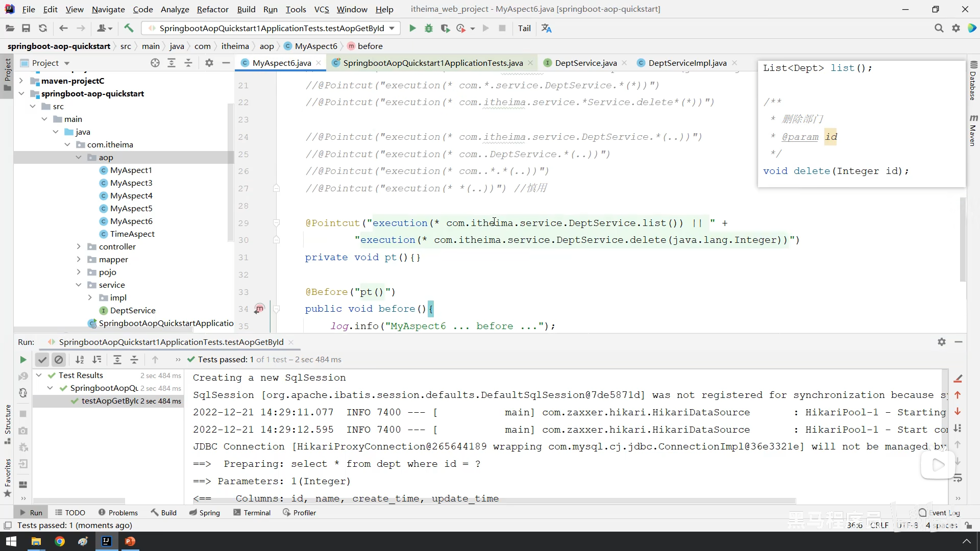Click the gutter icon on line 34
This screenshot has width=980, height=551.
(x=259, y=309)
